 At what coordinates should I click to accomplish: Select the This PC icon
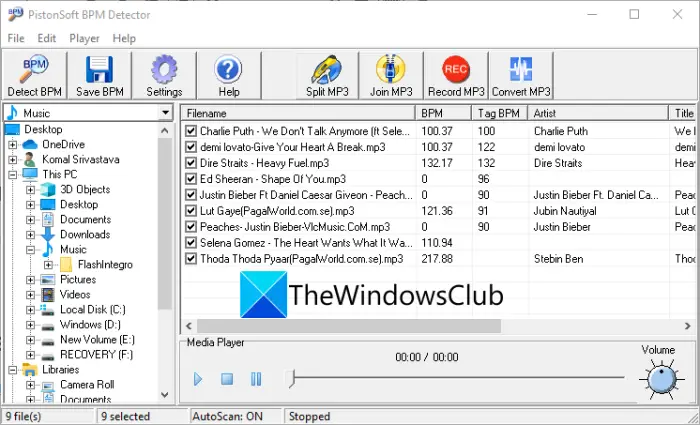[30, 174]
